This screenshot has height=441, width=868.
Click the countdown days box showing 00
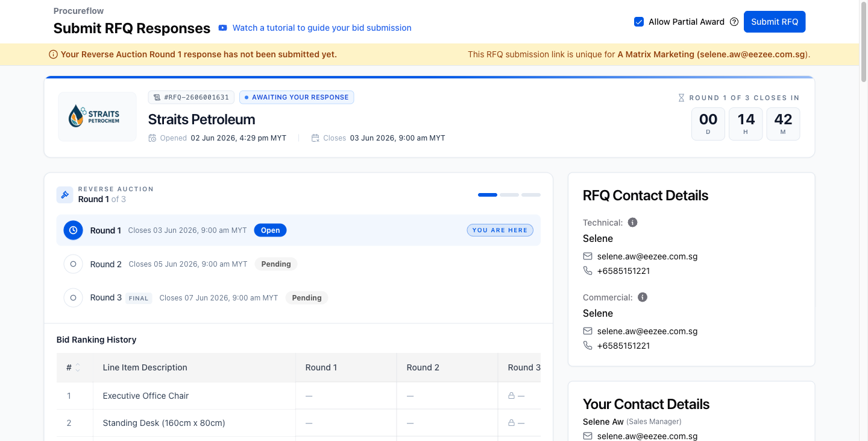pyautogui.click(x=708, y=124)
